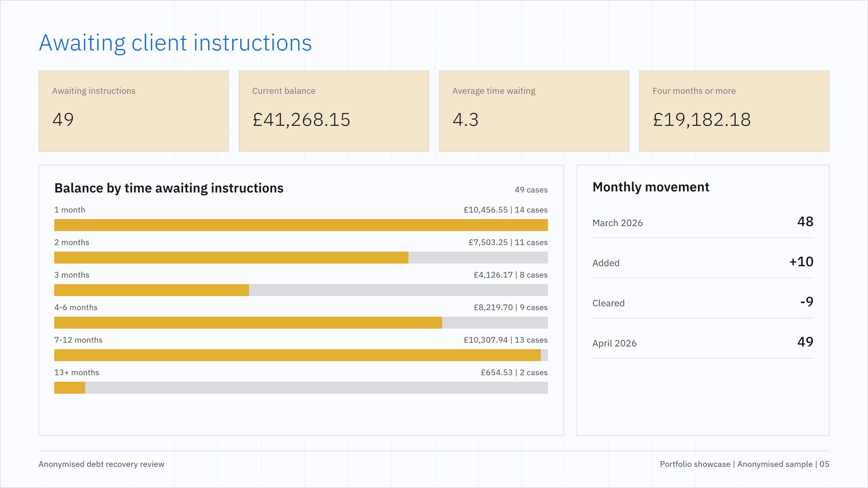This screenshot has width=868, height=488.
Task: Select the 2 months balance bar
Action: tap(301, 258)
